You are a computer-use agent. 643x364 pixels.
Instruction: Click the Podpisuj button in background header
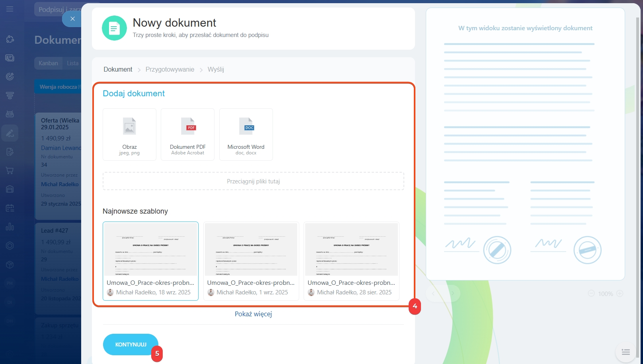(58, 10)
